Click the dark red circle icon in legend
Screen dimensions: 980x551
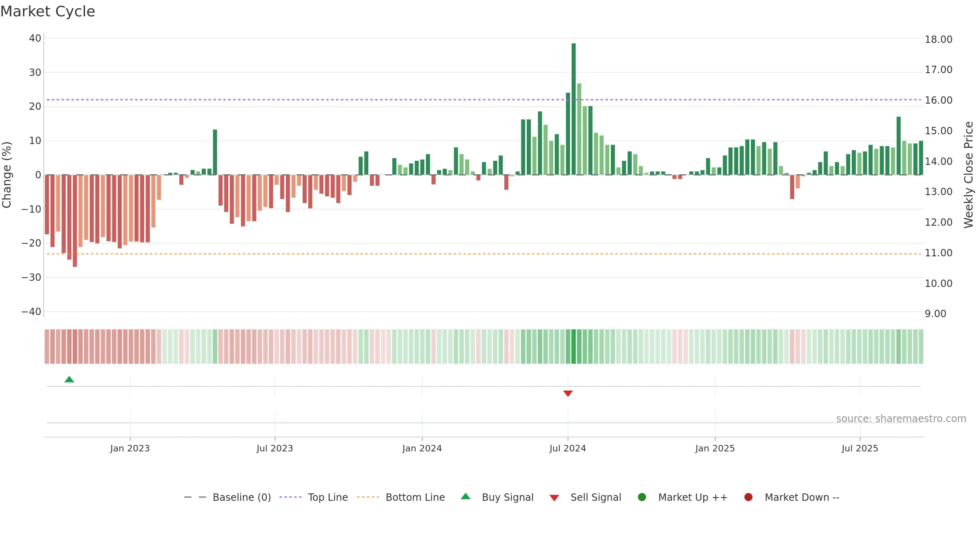pos(748,497)
